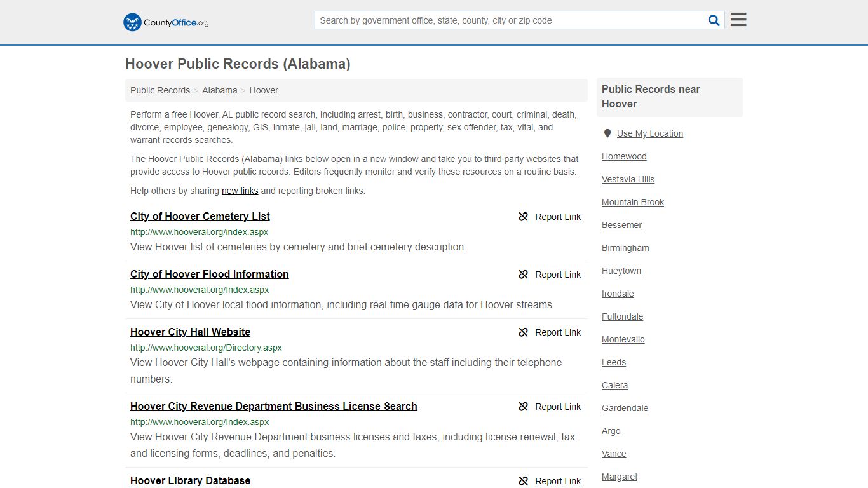Screen dimensions: 868x488
Task: Select the Hoover breadcrumb
Action: [264, 90]
